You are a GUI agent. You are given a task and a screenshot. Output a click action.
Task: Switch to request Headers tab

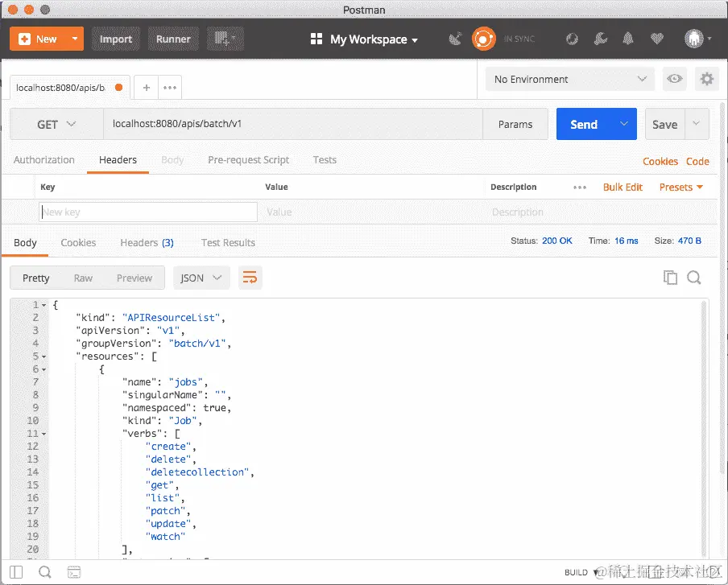tap(118, 160)
